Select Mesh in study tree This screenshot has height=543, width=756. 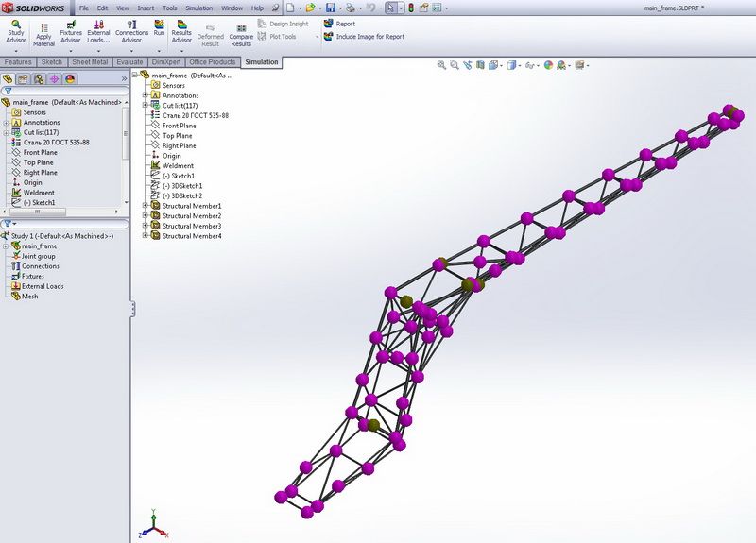(25, 297)
